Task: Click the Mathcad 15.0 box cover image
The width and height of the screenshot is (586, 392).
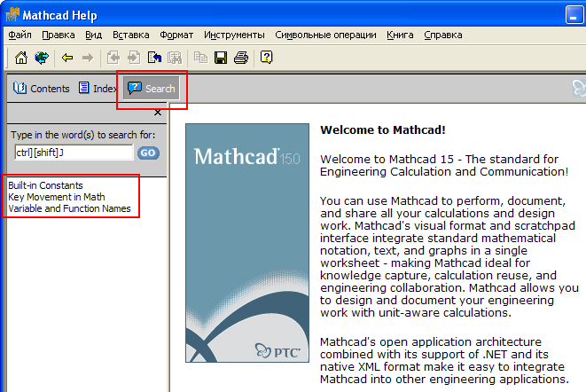Action: click(x=247, y=243)
